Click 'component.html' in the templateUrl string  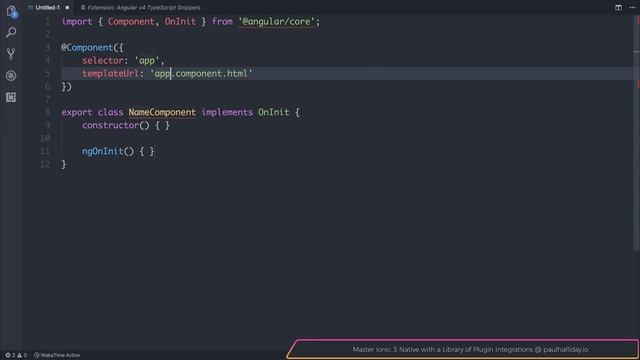(211, 73)
